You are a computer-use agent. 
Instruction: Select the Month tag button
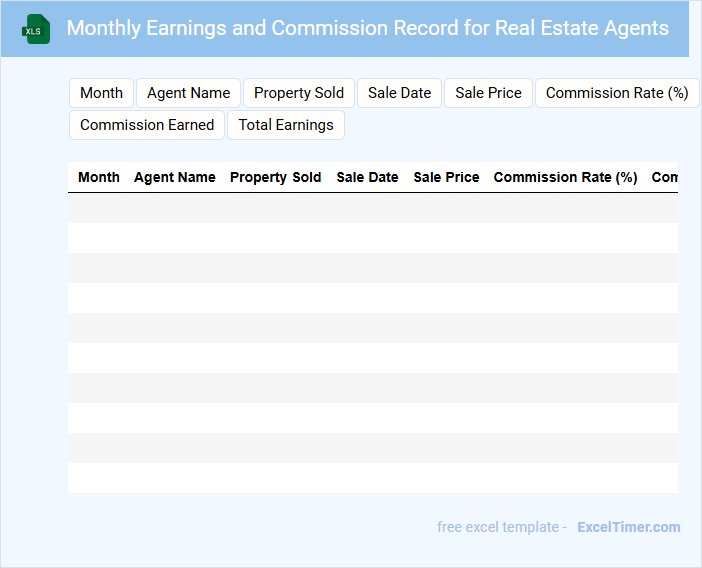(102, 93)
